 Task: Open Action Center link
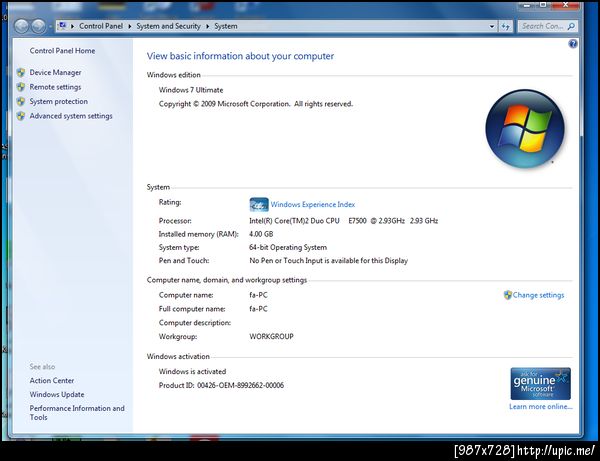click(52, 381)
